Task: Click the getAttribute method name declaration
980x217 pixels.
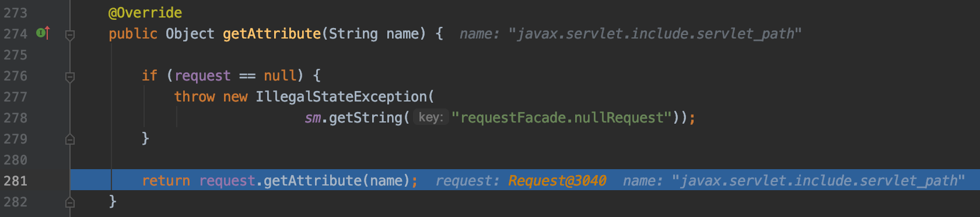Action: pos(272,34)
